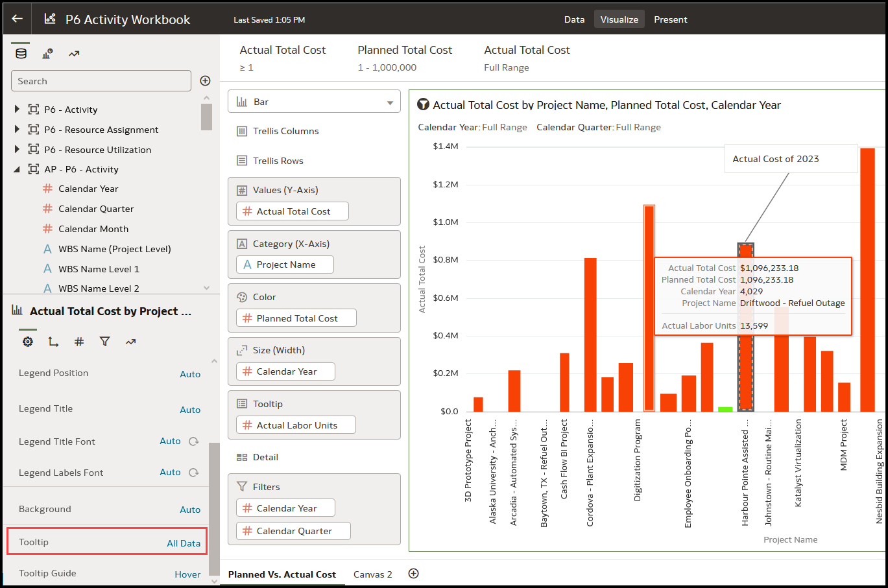This screenshot has height=588, width=888.
Task: Click the Trellis Rows icon
Action: 242,161
